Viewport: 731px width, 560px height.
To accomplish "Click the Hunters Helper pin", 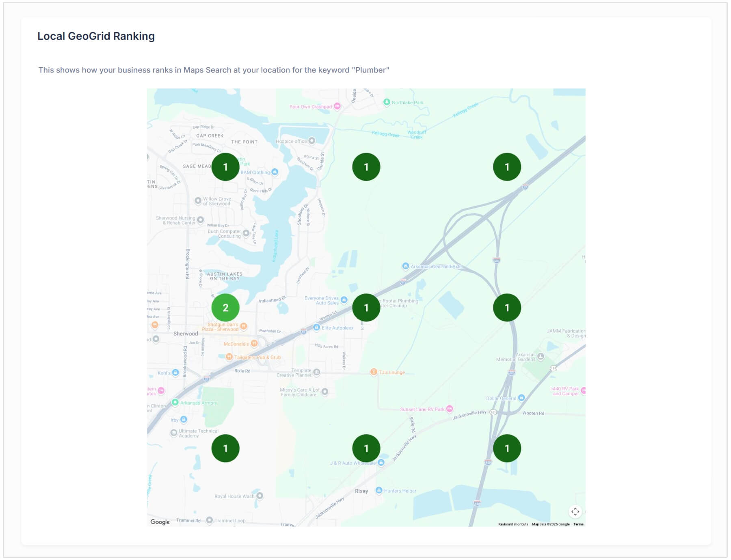I will click(379, 490).
